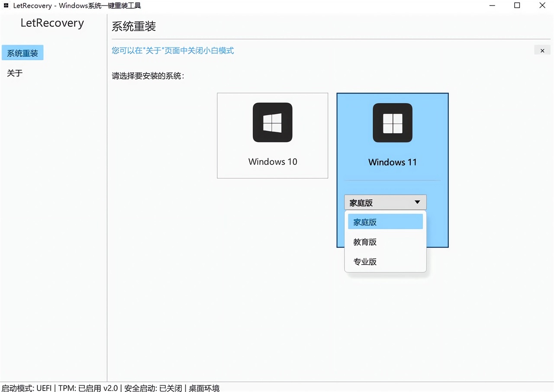Click the 桌面环境 status entry
Image resolution: width=554 pixels, height=392 pixels.
tap(204, 388)
